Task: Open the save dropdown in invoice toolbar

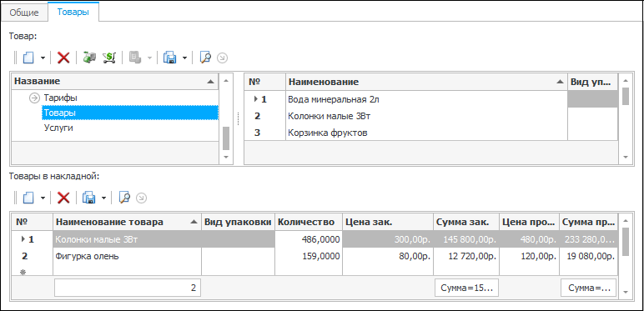Action: (x=103, y=198)
